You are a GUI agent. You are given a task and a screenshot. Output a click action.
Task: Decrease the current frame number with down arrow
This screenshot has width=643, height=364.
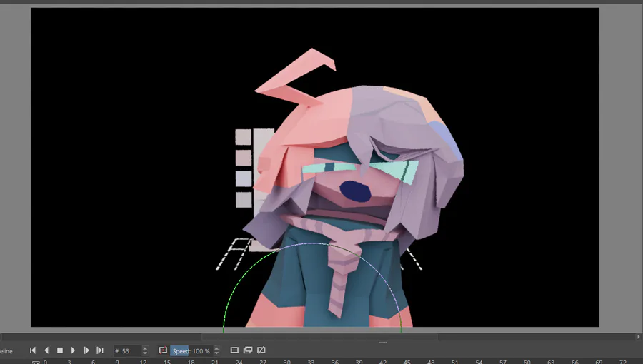pos(145,353)
